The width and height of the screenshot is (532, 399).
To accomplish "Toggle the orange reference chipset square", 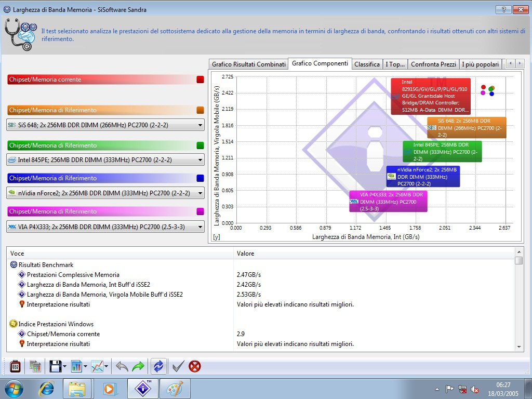I will [x=200, y=110].
